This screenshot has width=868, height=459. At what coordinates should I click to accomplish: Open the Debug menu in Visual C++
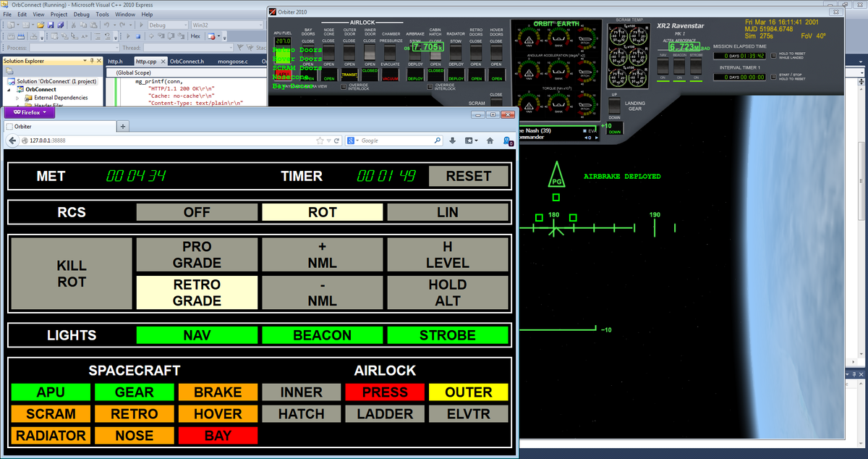pos(82,14)
